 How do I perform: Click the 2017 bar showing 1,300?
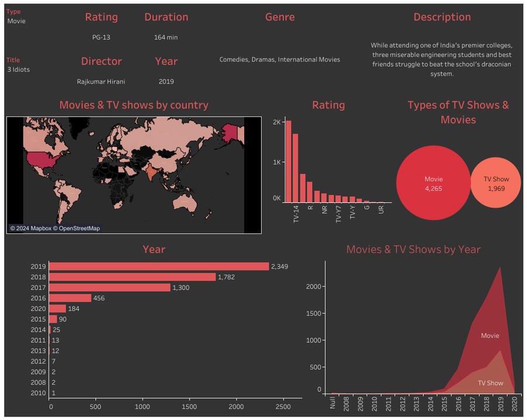pos(109,288)
